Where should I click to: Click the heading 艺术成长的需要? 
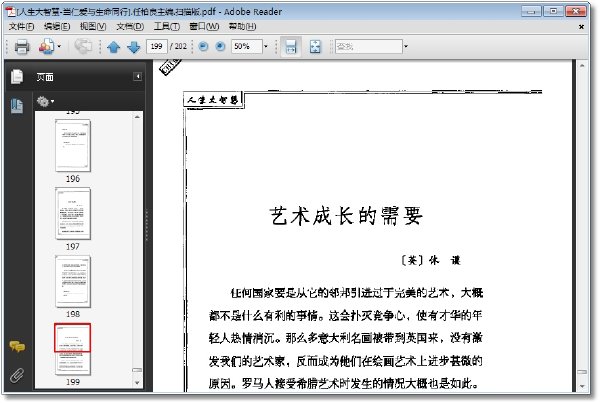[x=346, y=216]
